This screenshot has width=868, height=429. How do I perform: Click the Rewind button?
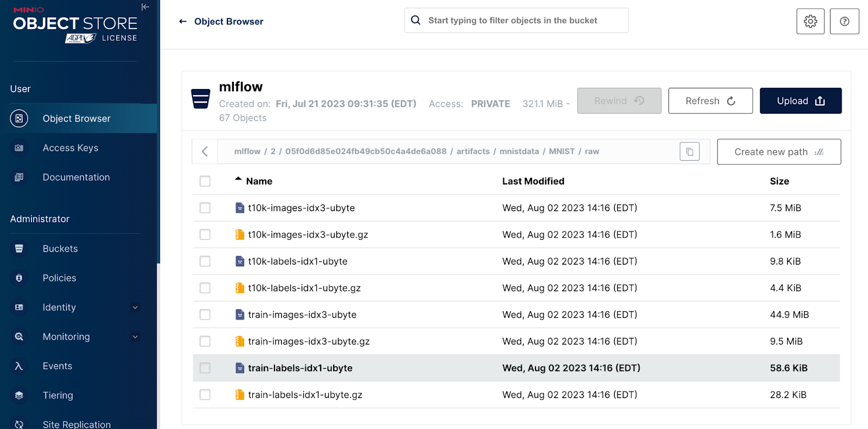tap(619, 101)
